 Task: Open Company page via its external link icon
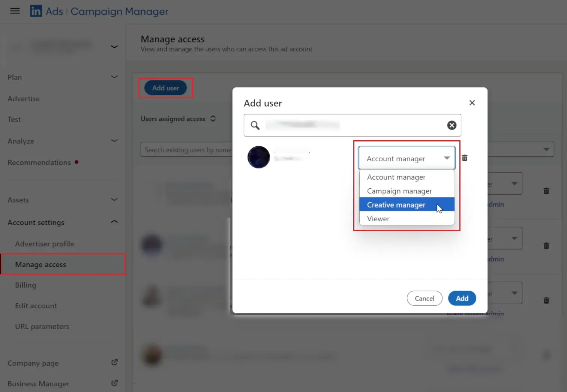tap(114, 362)
